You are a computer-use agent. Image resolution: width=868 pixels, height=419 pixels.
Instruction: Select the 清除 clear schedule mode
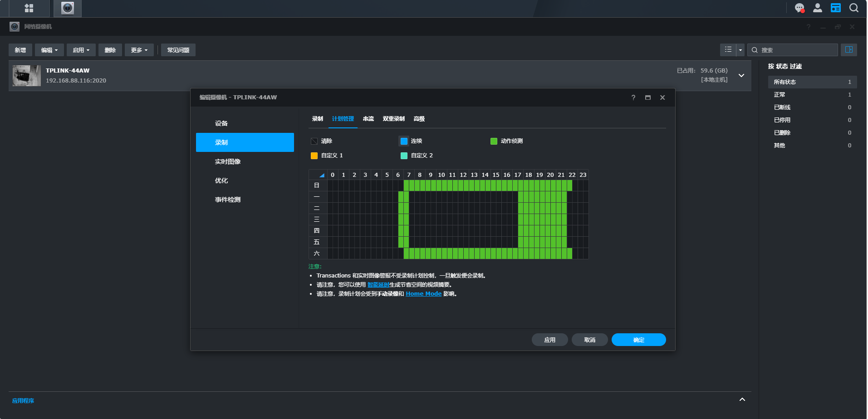314,141
